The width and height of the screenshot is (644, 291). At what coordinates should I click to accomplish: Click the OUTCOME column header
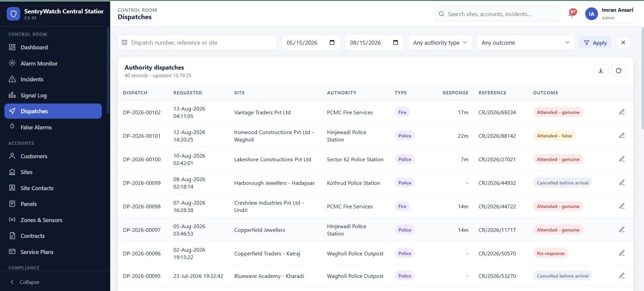pos(545,93)
